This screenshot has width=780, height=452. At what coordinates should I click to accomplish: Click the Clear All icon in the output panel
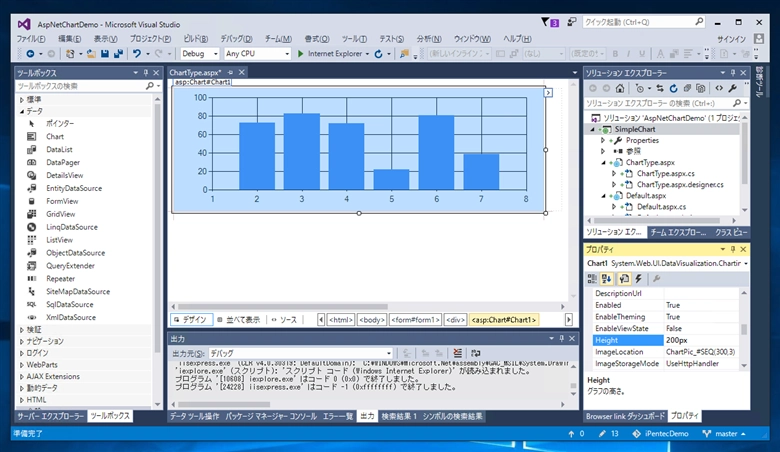coord(458,353)
